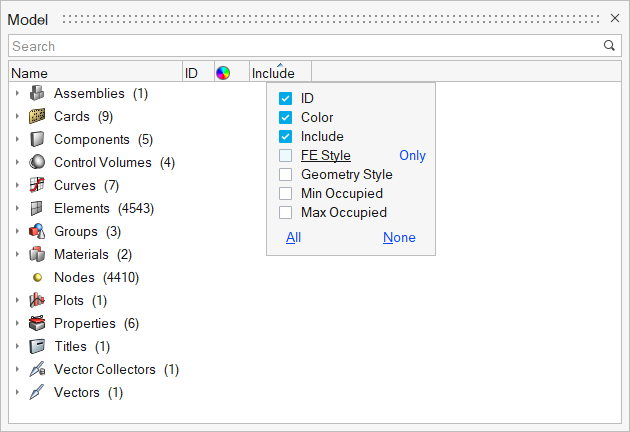
Task: Enable the Geometry Style column checkbox
Action: tap(285, 174)
